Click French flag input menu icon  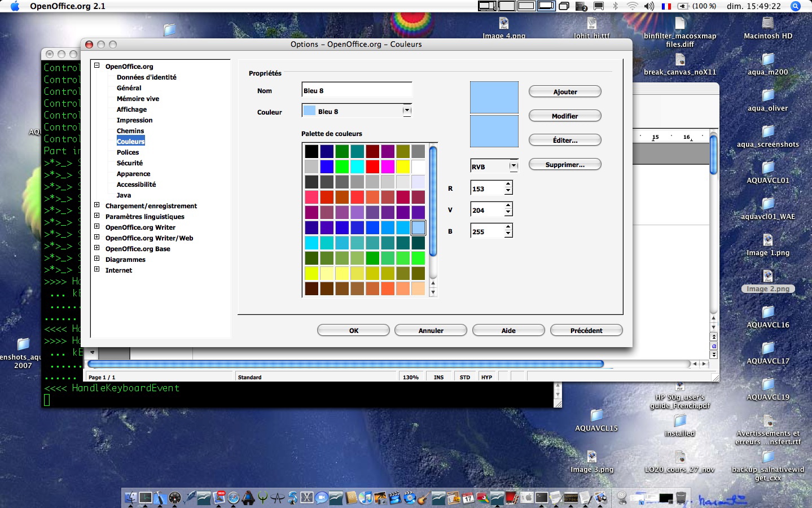coord(666,6)
